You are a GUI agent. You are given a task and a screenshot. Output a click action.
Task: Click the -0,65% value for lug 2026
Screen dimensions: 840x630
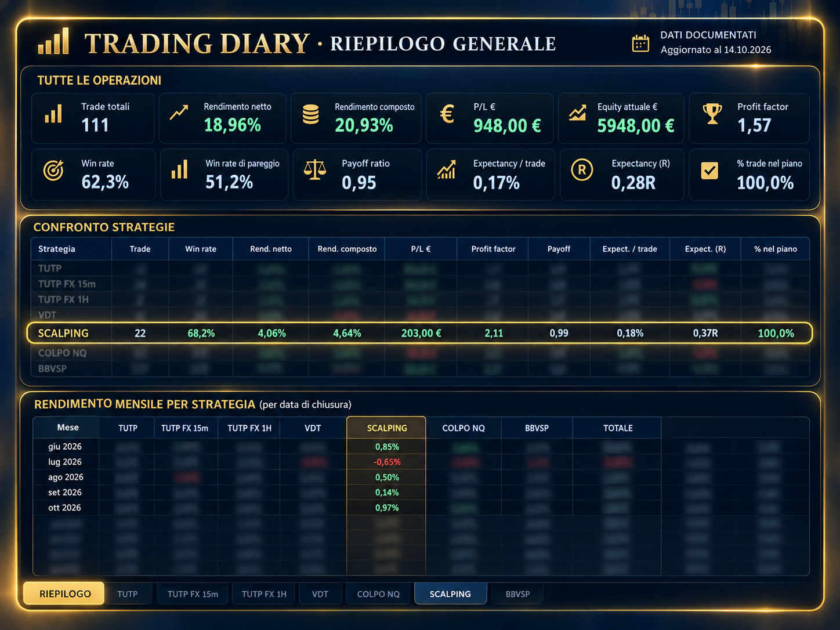(387, 462)
